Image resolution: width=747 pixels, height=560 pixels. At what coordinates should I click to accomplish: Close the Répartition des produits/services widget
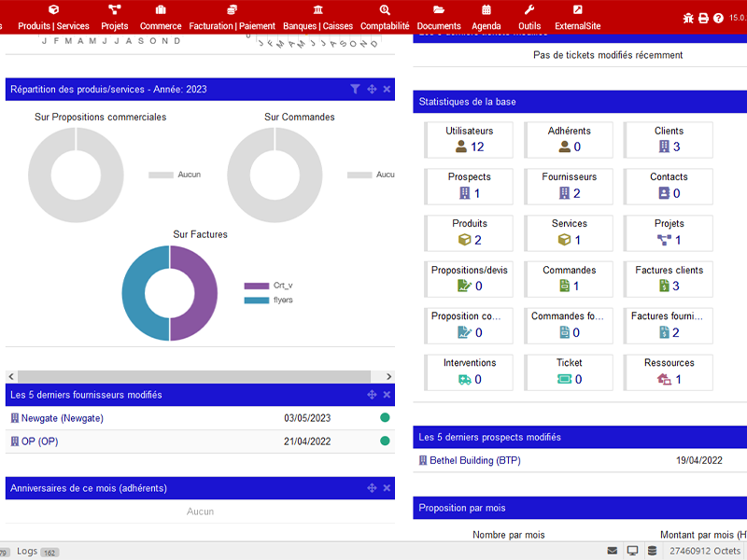pos(387,90)
